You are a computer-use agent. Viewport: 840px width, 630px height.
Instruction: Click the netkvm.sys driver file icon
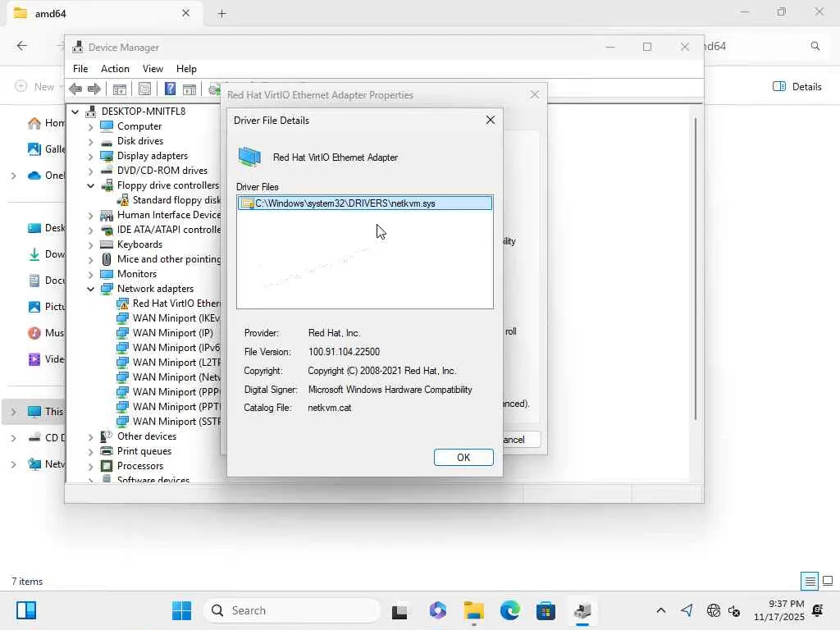pos(247,203)
